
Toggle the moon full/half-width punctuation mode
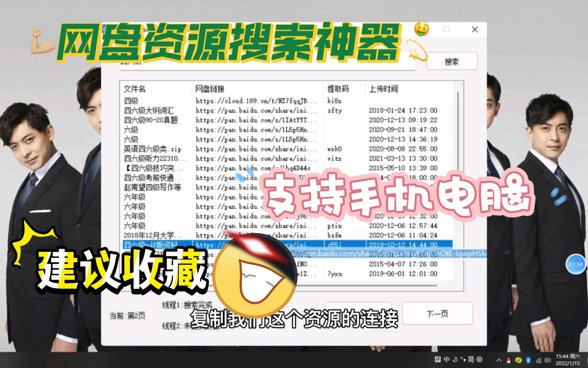455,360
